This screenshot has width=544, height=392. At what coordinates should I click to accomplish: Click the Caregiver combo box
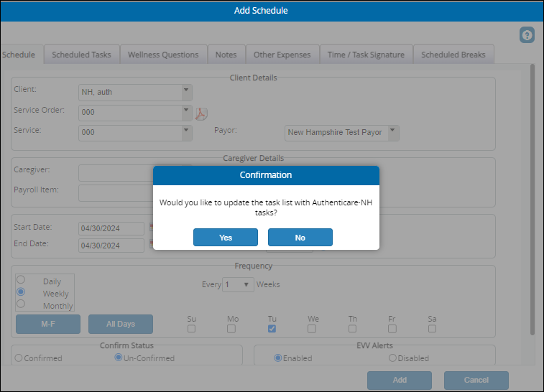point(116,173)
